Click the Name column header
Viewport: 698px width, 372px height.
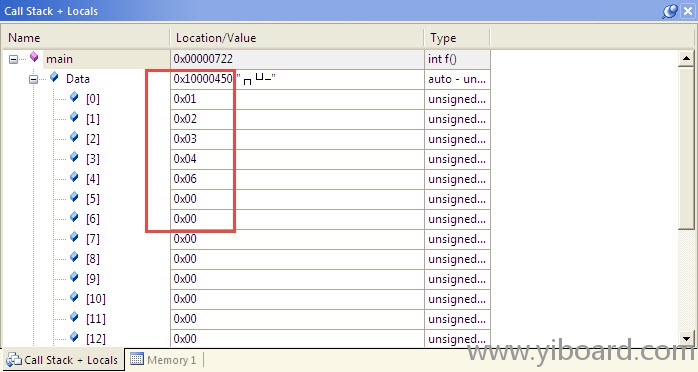click(86, 38)
